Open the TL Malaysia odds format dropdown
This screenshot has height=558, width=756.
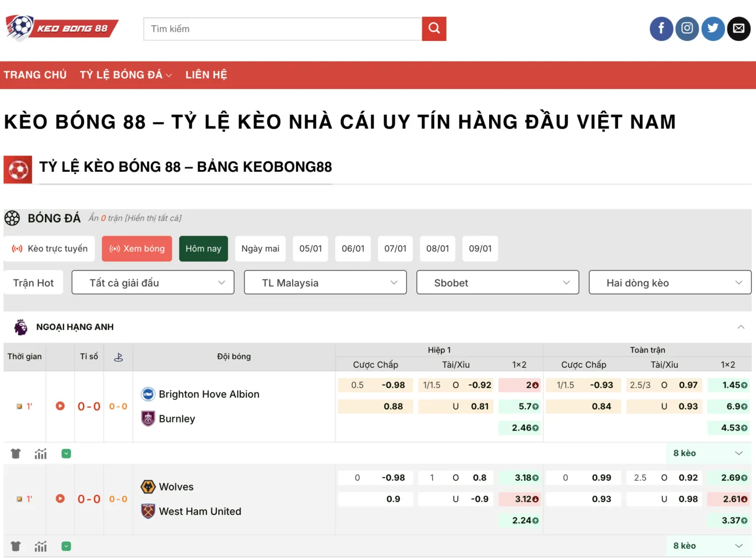(x=325, y=283)
